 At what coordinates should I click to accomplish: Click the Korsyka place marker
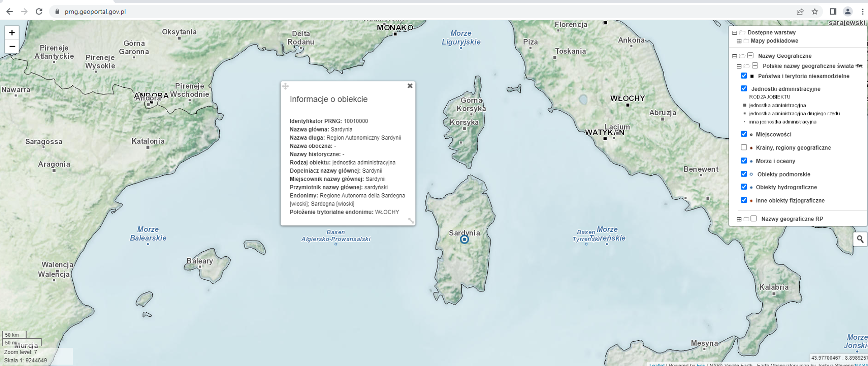(x=464, y=129)
